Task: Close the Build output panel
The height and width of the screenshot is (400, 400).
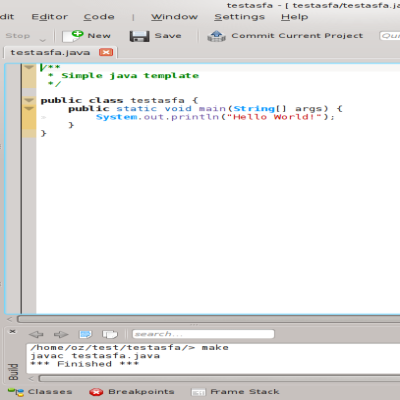Action: click(12, 331)
